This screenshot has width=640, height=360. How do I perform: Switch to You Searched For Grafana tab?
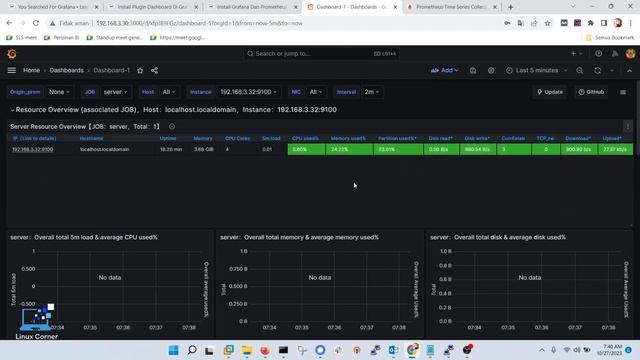[53, 7]
